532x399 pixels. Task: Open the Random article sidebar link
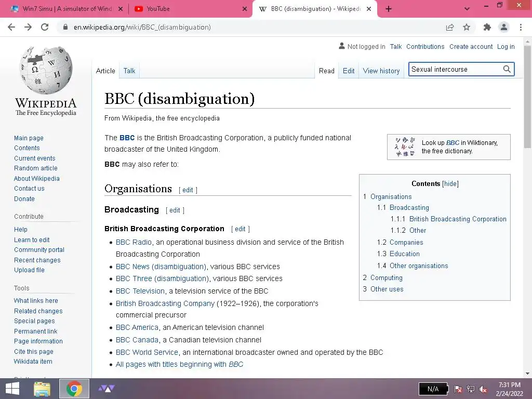pos(36,168)
